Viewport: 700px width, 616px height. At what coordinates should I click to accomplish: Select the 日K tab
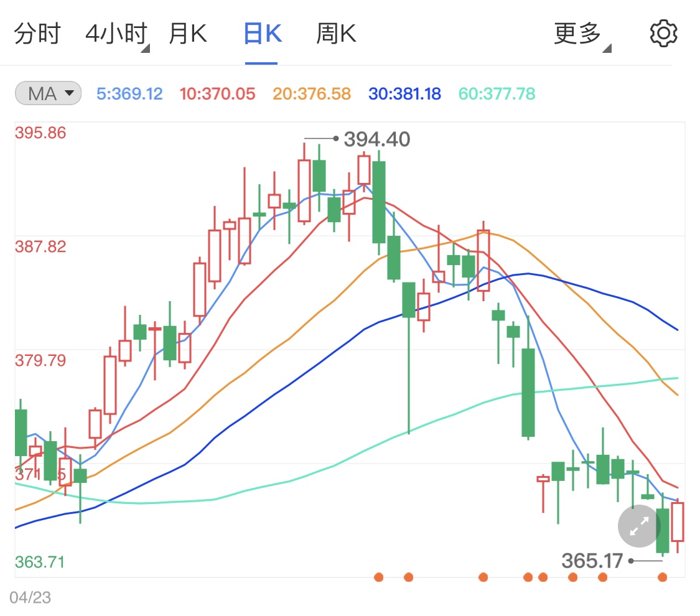pos(263,34)
